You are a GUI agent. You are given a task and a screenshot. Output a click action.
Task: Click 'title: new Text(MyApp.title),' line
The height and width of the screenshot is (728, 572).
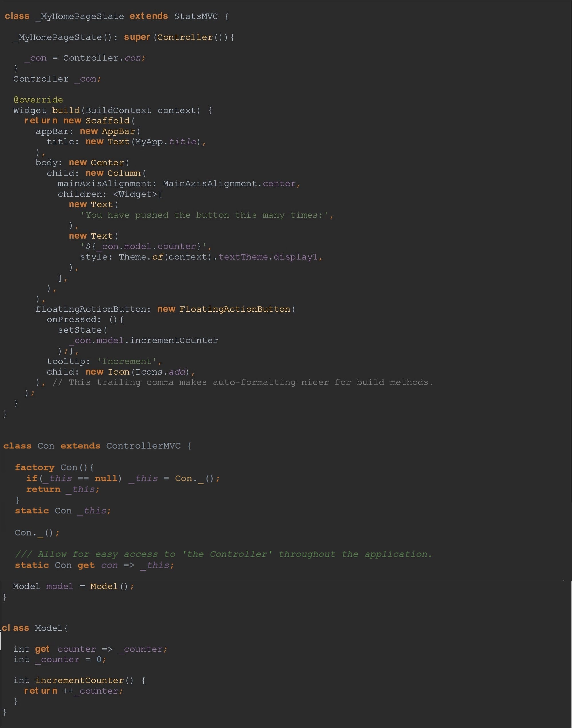click(x=126, y=142)
